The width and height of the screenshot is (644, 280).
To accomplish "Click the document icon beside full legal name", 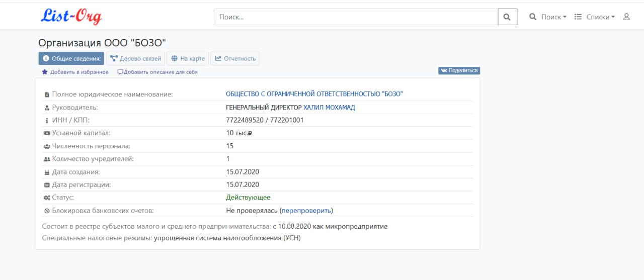I will tap(47, 95).
